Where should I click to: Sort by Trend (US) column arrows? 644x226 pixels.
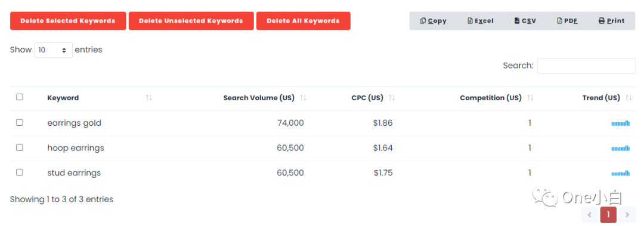coord(629,98)
